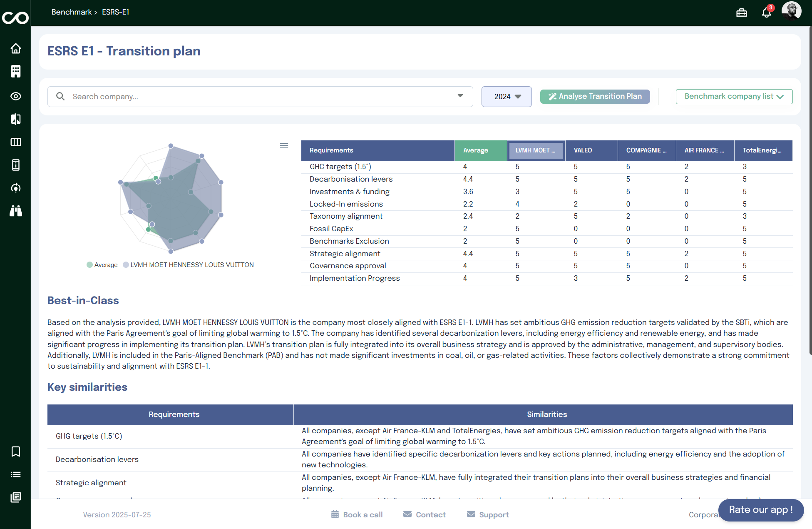Expand the Benchmark company list dropdown
Screen dimensions: 812x529
coord(734,97)
